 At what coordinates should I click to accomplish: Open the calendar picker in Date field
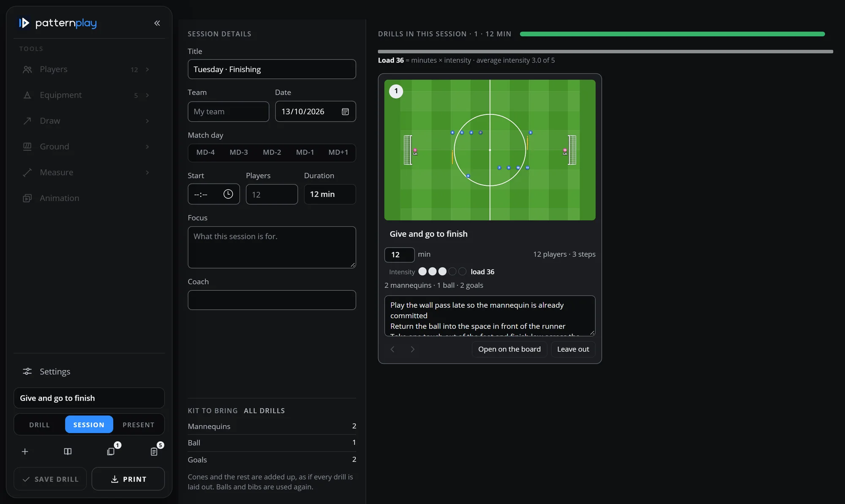[345, 111]
